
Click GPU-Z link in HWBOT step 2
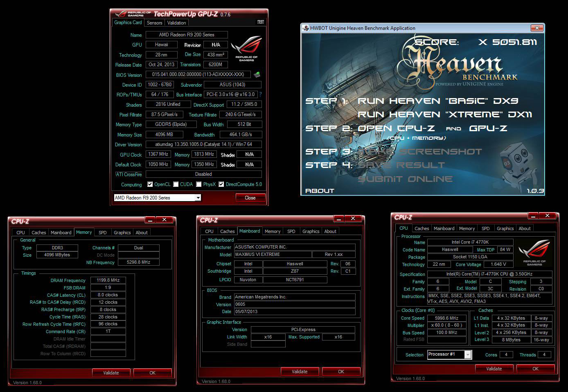click(488, 128)
